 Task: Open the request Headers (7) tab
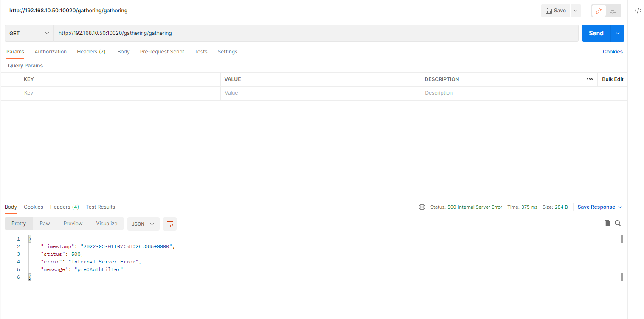pos(91,52)
